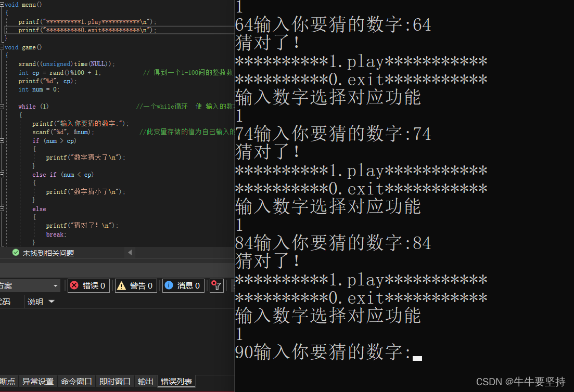Toggle the 消息 0 messages filter
The image size is (574, 392).
pos(183,285)
